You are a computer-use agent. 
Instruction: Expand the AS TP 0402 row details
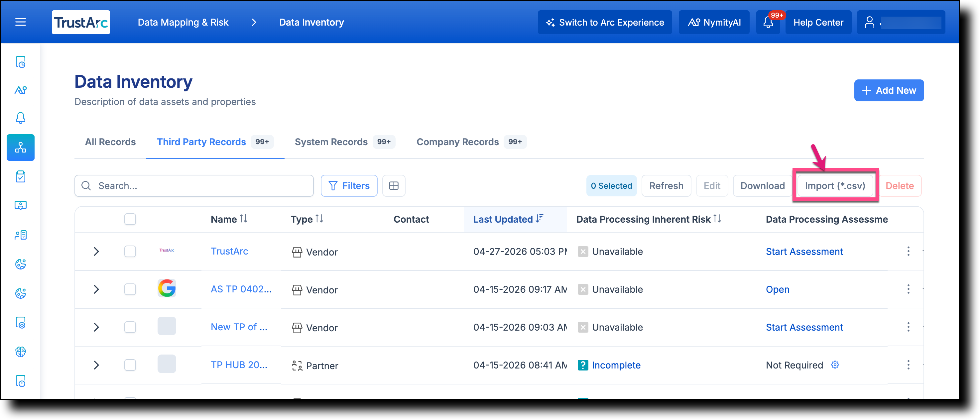96,289
